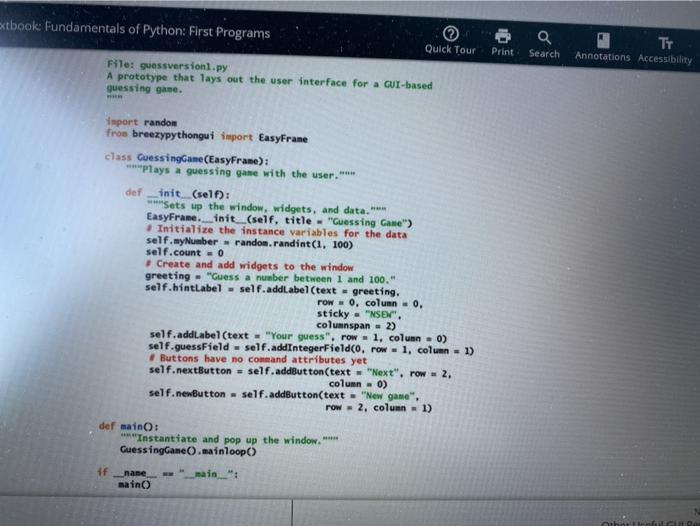
Task: Click the File: guessversion1.py comment line
Action: click(167, 66)
